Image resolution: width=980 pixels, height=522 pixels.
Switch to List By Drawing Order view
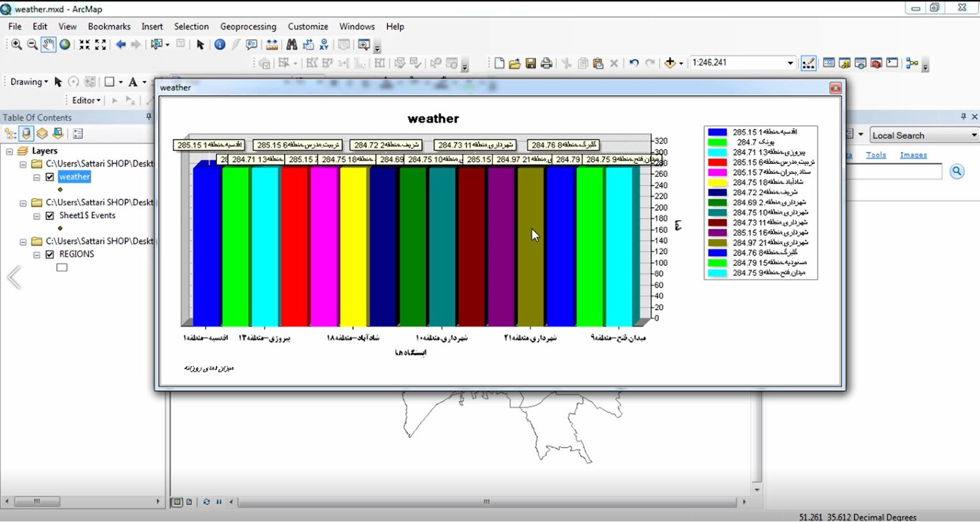10,134
